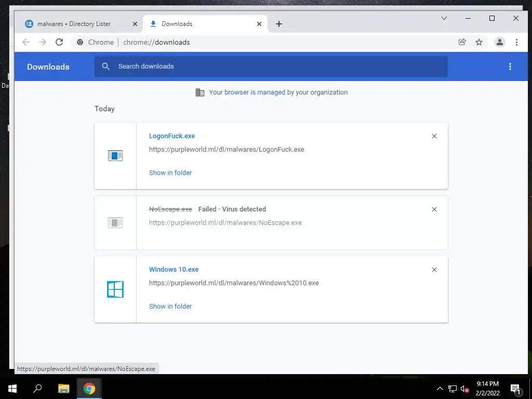Remove Windows 10.exe from the downloads list
The height and width of the screenshot is (399, 532).
[434, 270]
